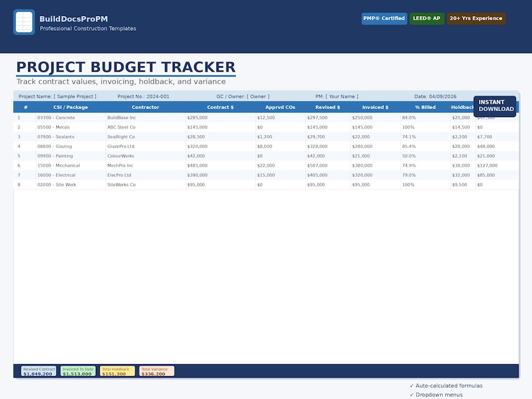Click the BuildDocsProPM brand name
Viewport: 532px width, 399px height.
74,19
